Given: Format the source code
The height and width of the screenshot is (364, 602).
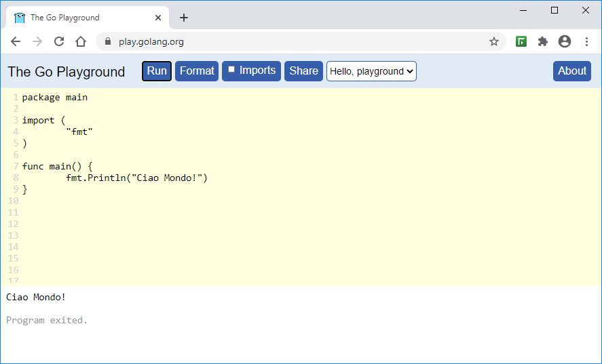Looking at the screenshot, I should click(197, 71).
